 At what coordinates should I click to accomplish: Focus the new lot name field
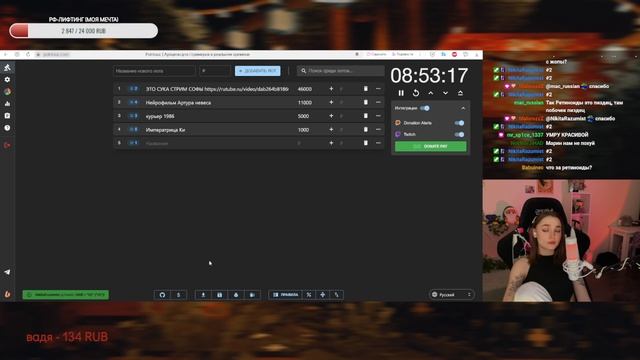[x=154, y=71]
